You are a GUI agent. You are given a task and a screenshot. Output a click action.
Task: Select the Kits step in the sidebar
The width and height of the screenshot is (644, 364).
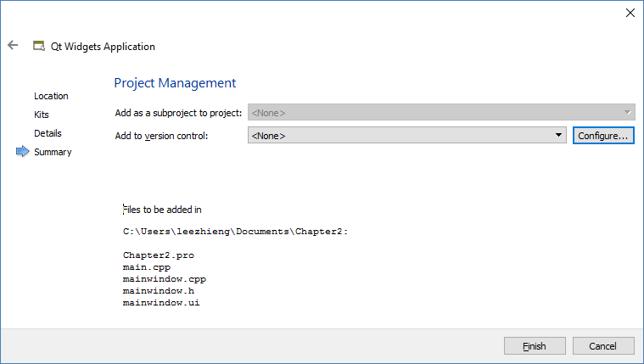(42, 115)
